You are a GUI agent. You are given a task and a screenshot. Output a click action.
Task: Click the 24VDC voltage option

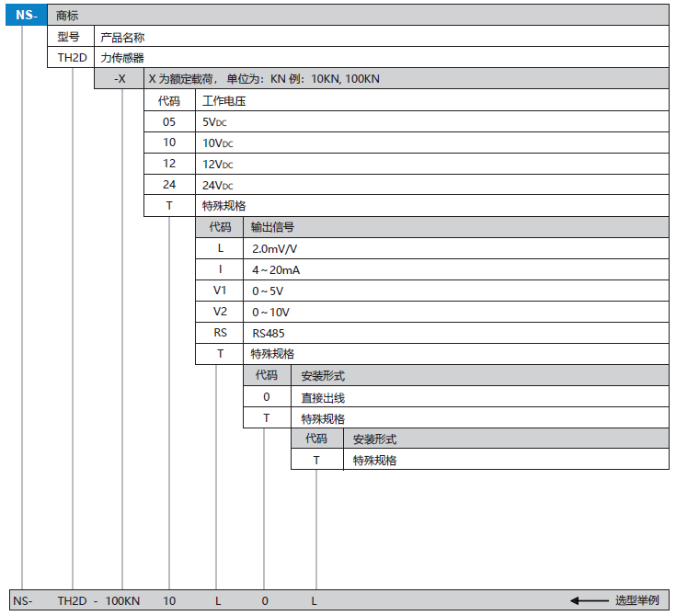point(218,185)
